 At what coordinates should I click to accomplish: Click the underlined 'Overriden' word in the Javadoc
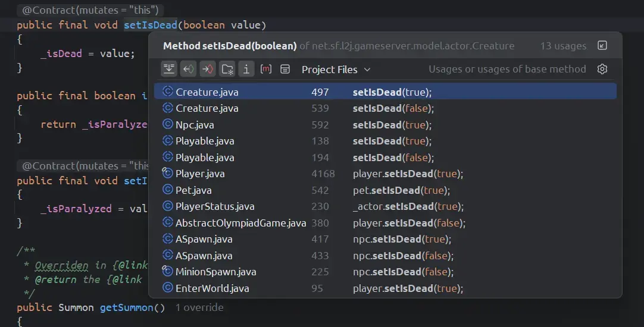pyautogui.click(x=62, y=265)
